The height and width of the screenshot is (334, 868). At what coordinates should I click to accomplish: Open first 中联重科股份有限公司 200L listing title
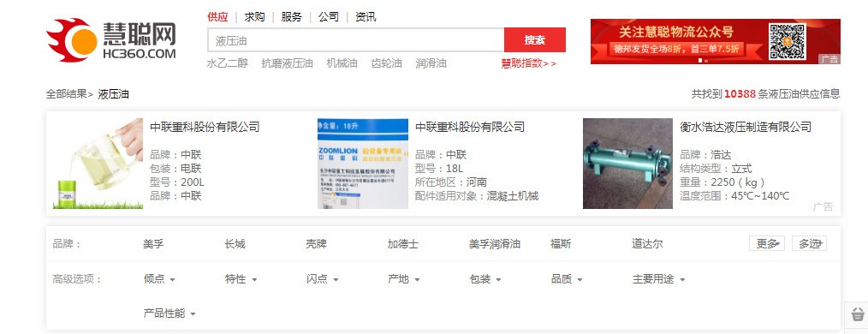(205, 127)
